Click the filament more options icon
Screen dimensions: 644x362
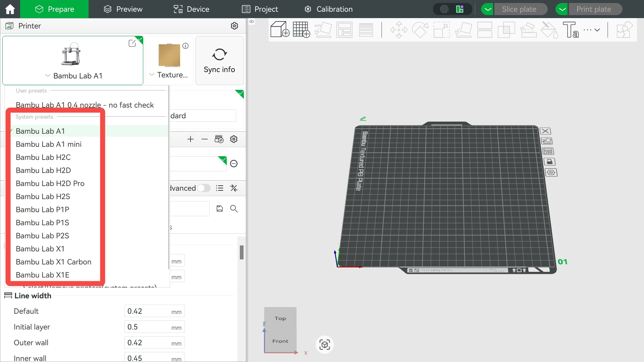(234, 164)
